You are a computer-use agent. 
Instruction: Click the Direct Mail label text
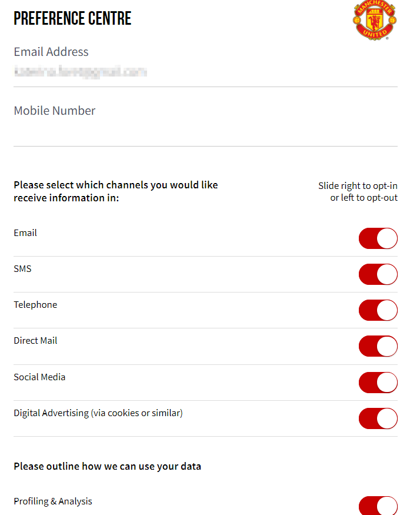tap(35, 341)
